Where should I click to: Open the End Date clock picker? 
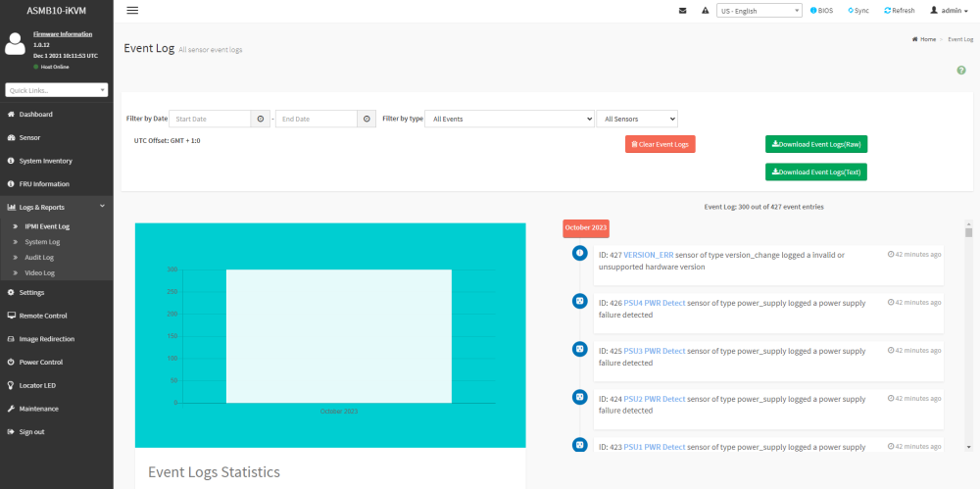coord(367,119)
